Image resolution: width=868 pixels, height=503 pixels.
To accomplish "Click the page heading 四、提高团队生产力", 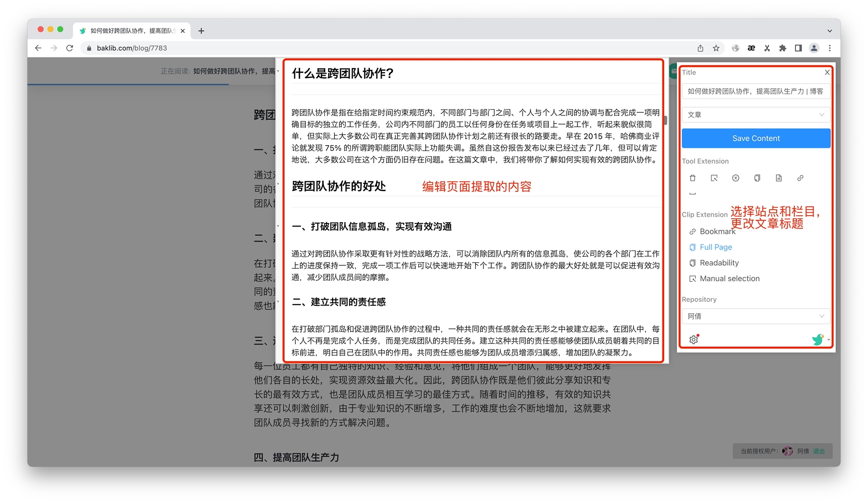I will pos(296,457).
